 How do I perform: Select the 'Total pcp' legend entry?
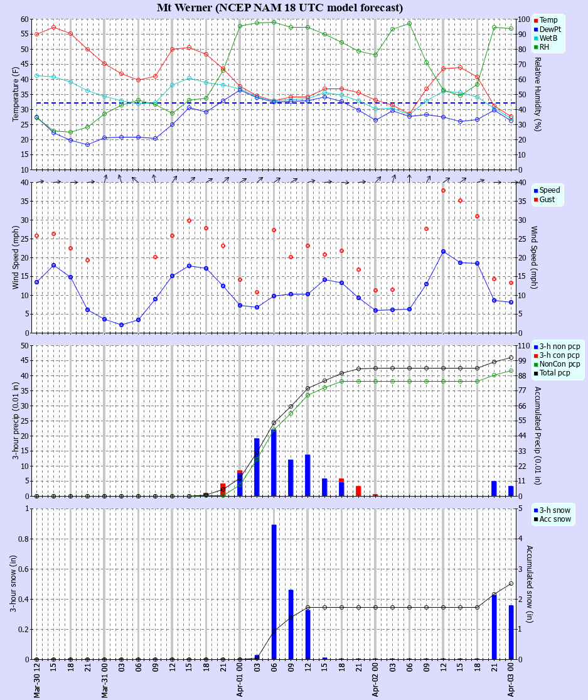(555, 373)
